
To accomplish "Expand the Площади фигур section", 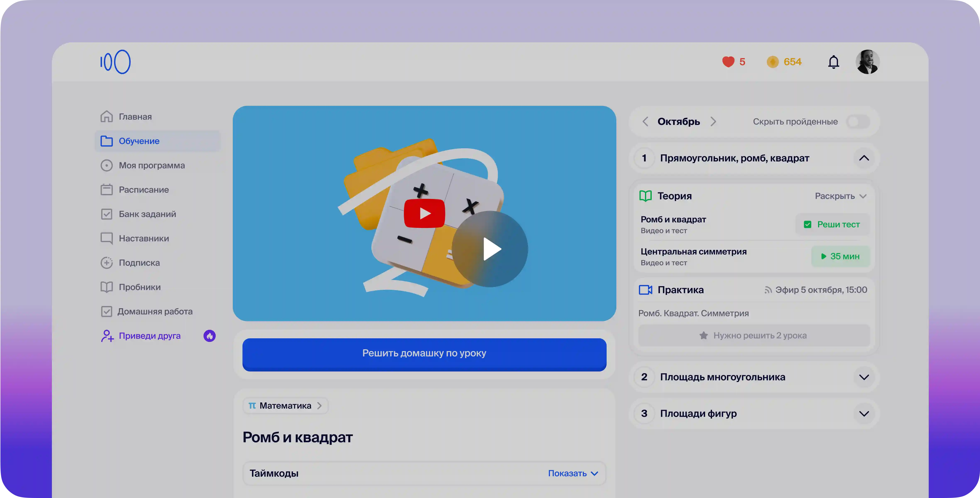I will [x=864, y=414].
